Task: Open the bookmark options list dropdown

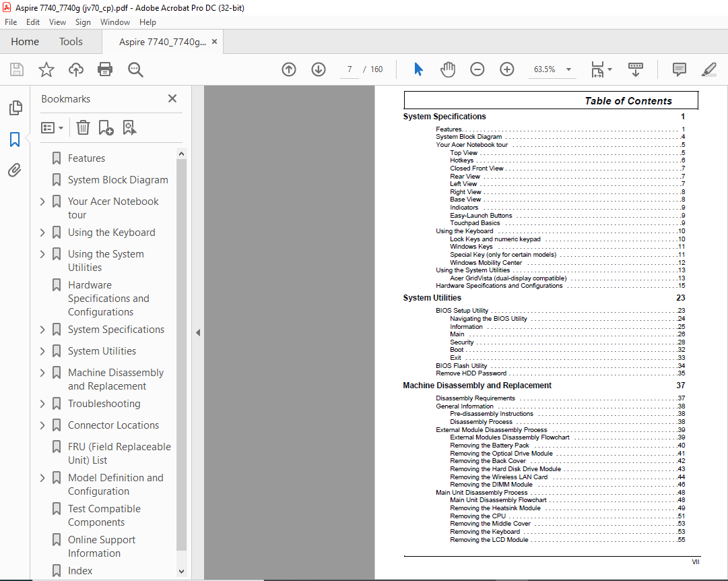Action: click(x=52, y=128)
